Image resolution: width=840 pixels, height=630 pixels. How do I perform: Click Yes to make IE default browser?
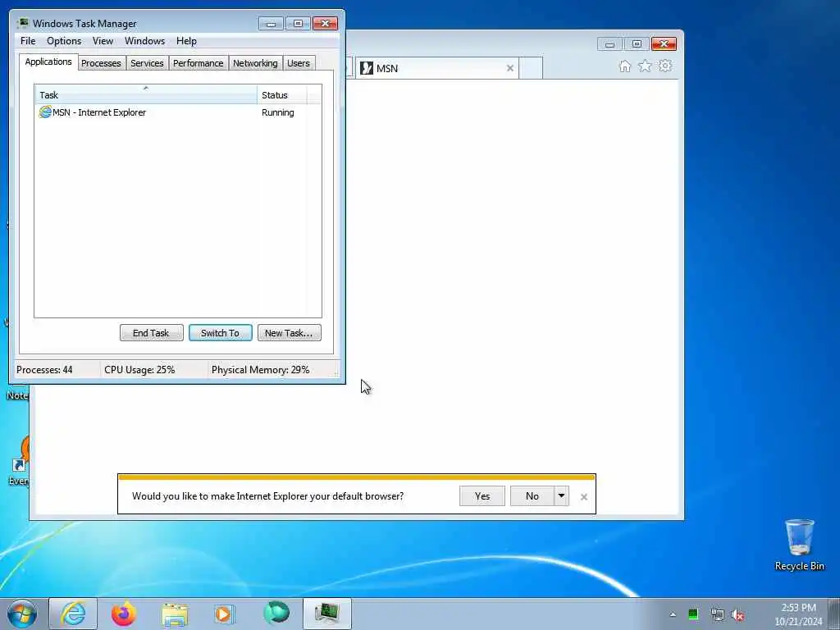(482, 496)
